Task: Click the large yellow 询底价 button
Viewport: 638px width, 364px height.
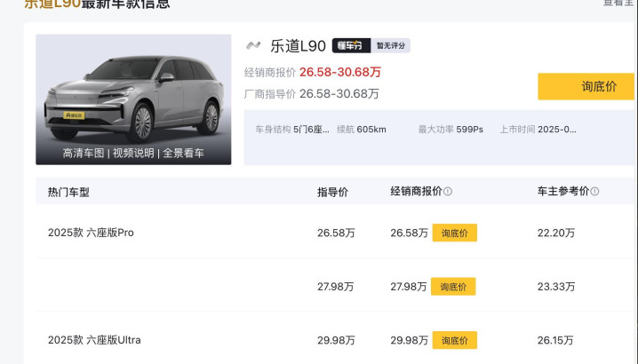Action: [586, 86]
